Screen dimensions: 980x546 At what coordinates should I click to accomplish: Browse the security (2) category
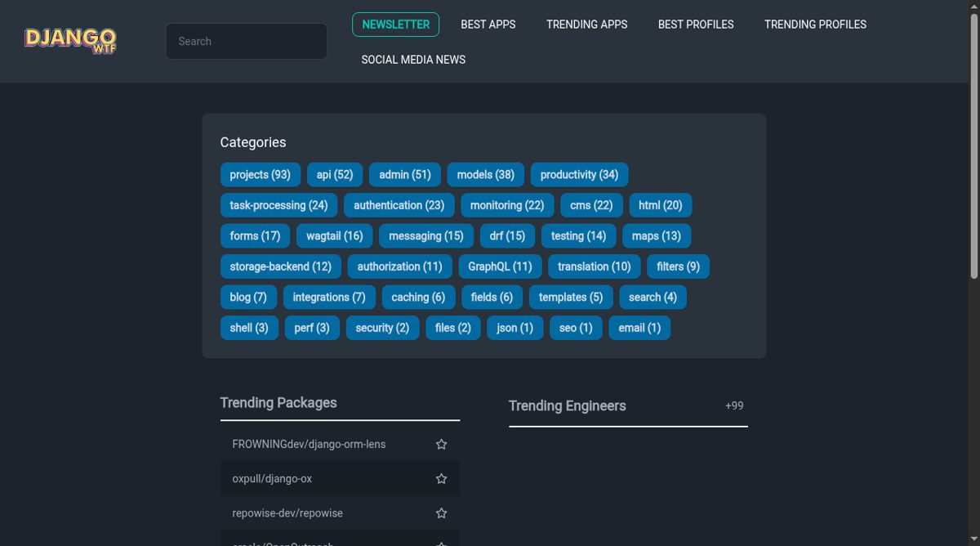pos(382,328)
